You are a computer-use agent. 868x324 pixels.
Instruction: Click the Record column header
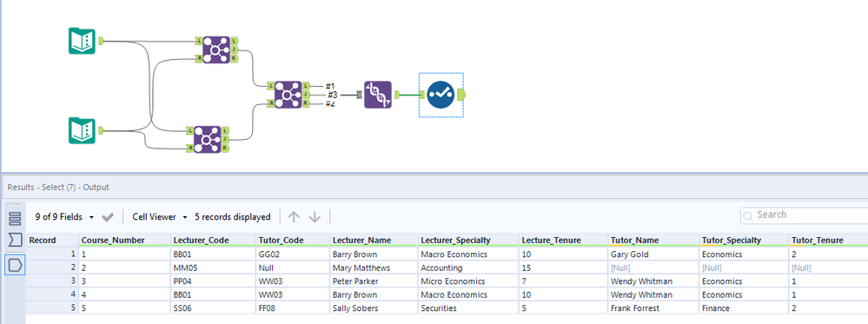(52, 241)
